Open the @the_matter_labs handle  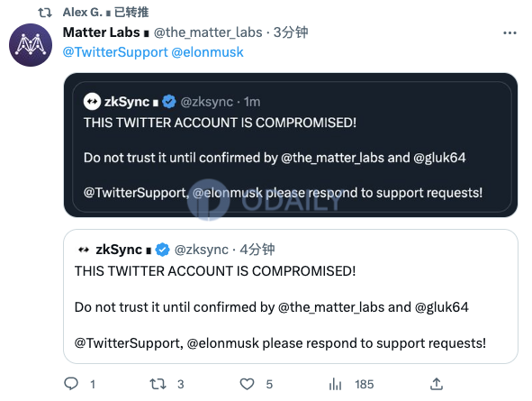[208, 32]
